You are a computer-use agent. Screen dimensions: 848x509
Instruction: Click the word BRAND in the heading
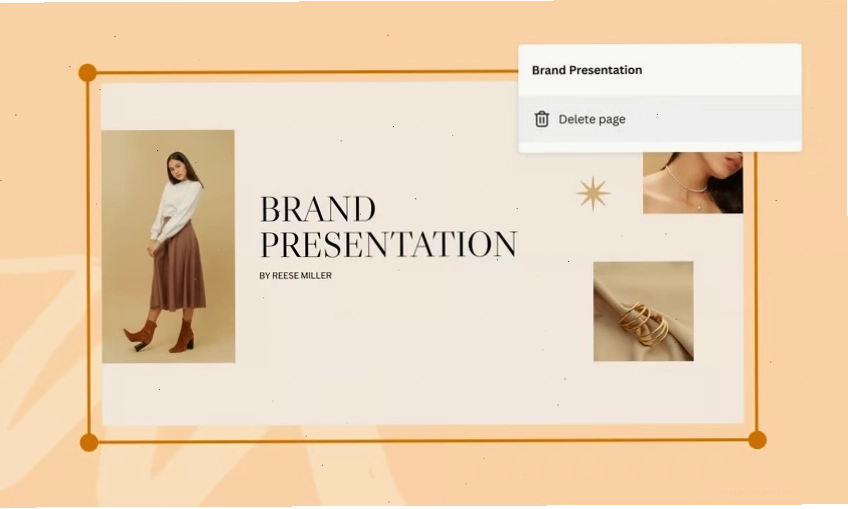tap(318, 209)
